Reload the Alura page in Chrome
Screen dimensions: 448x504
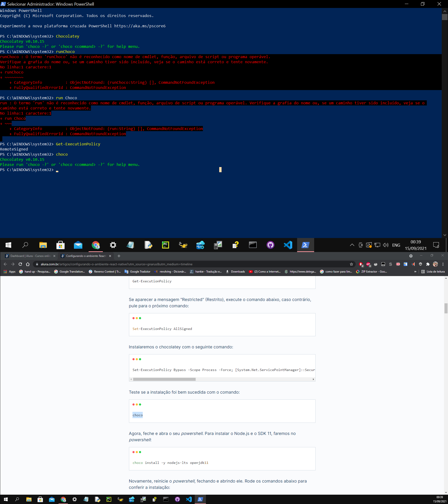click(20, 264)
